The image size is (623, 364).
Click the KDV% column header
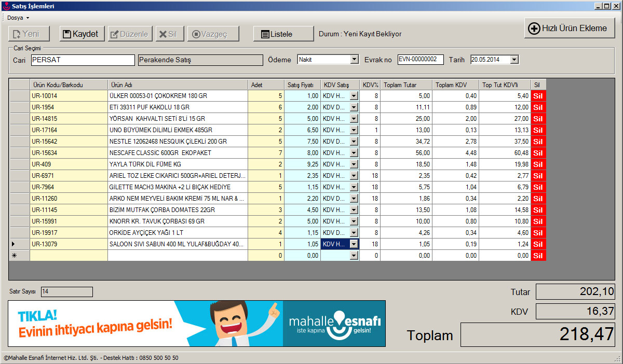371,85
